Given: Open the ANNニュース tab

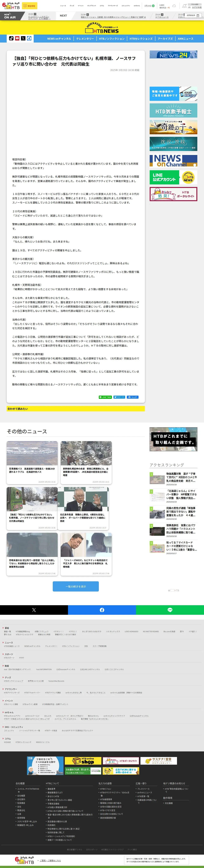Looking at the screenshot, I should coord(186,39).
